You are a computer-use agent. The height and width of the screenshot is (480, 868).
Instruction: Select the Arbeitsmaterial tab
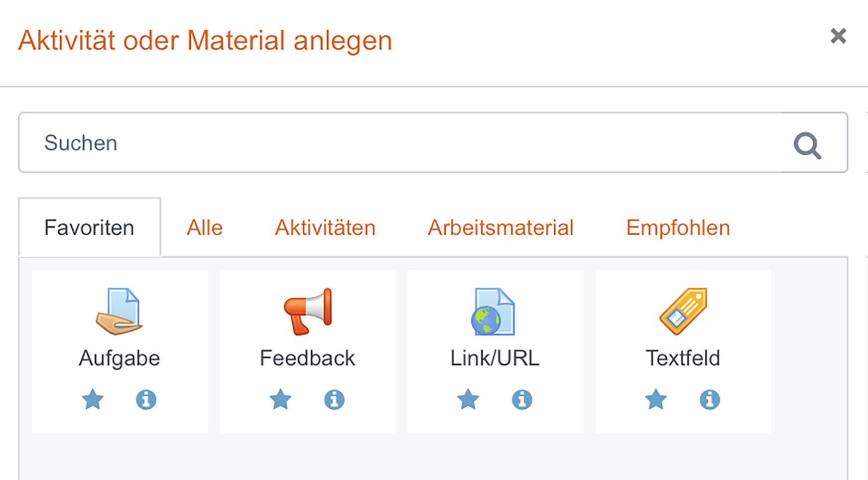pos(500,228)
